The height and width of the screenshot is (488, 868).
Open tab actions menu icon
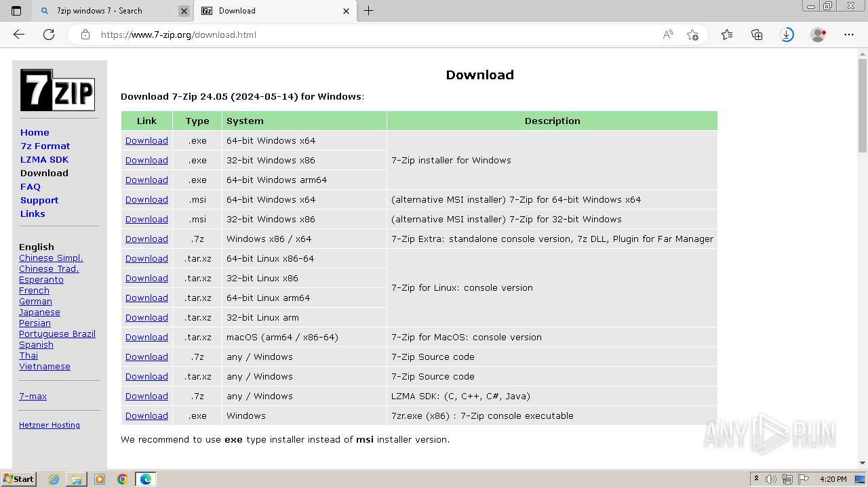click(16, 11)
